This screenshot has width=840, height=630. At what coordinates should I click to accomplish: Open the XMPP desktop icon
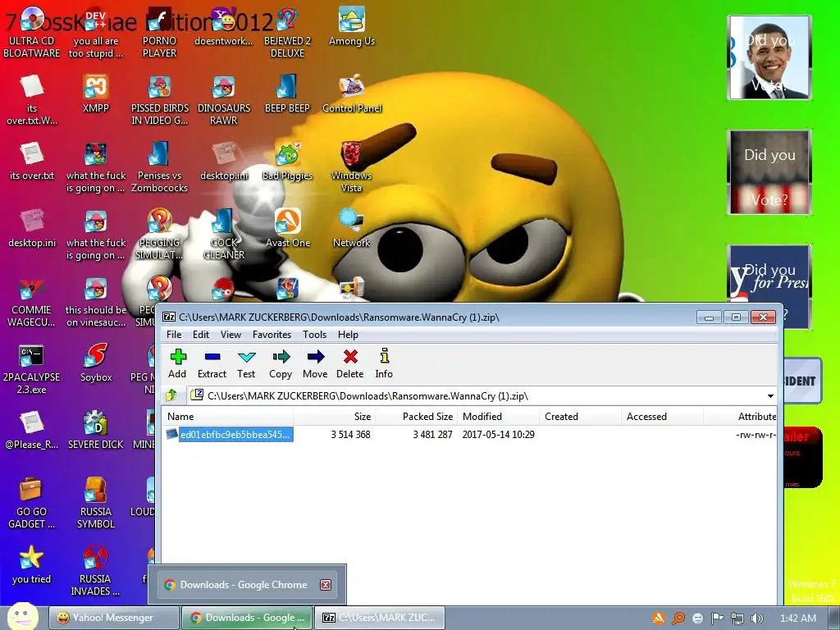coord(96,94)
